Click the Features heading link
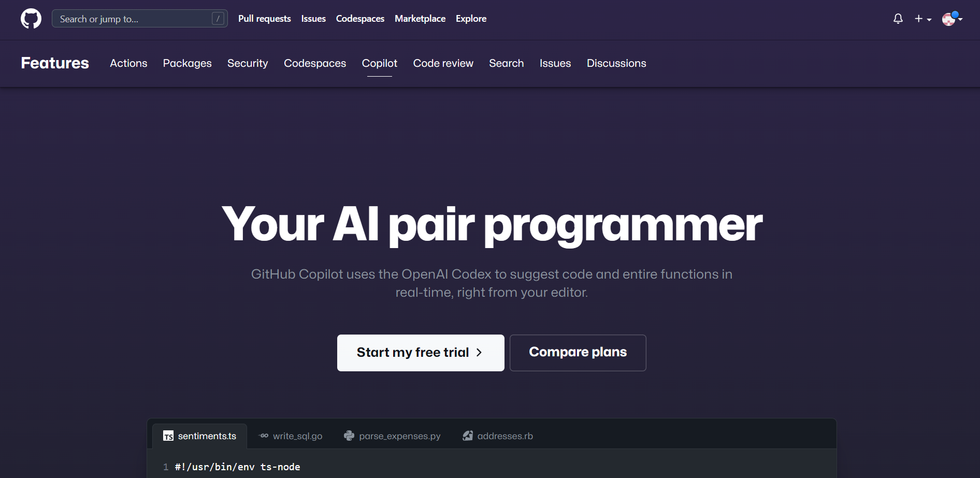The image size is (980, 478). click(55, 63)
